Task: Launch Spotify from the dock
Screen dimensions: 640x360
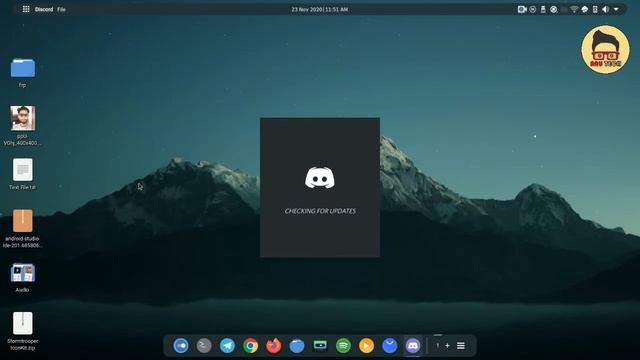Action: (x=343, y=346)
